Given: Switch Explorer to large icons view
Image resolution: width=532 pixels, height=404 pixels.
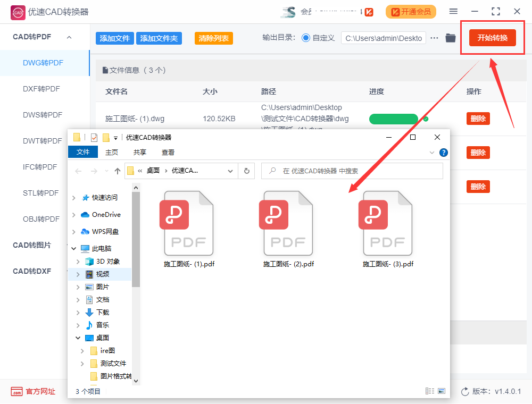Looking at the screenshot, I should pyautogui.click(x=442, y=391).
